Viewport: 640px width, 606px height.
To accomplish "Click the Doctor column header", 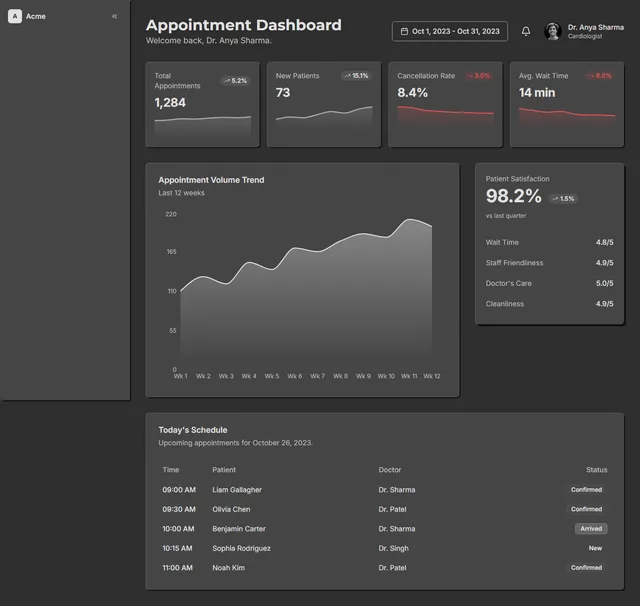I will (x=389, y=470).
